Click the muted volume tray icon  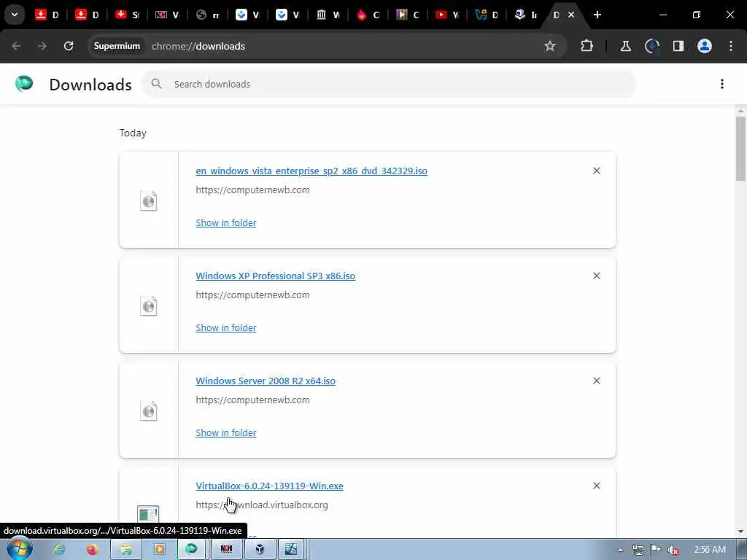click(673, 550)
